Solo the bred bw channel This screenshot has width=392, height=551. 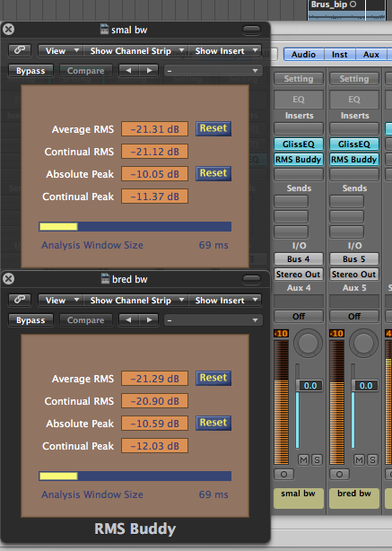(x=372, y=459)
